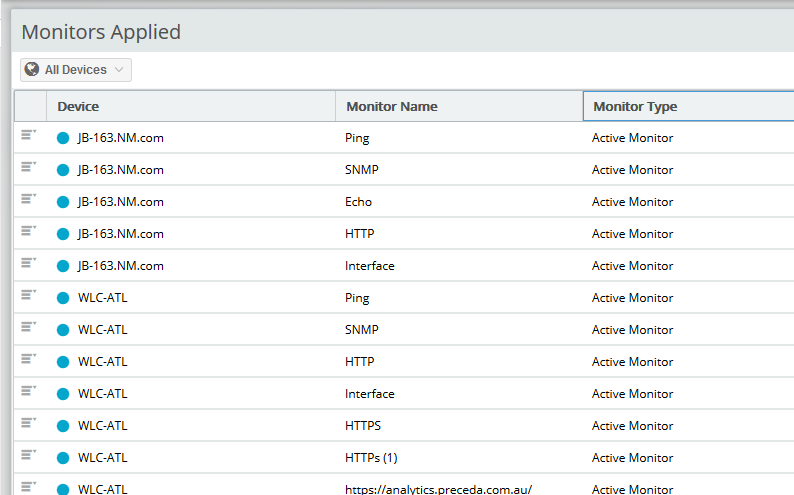Open row menu for WLC-ATL Interface
The image size is (794, 495).
click(x=28, y=391)
